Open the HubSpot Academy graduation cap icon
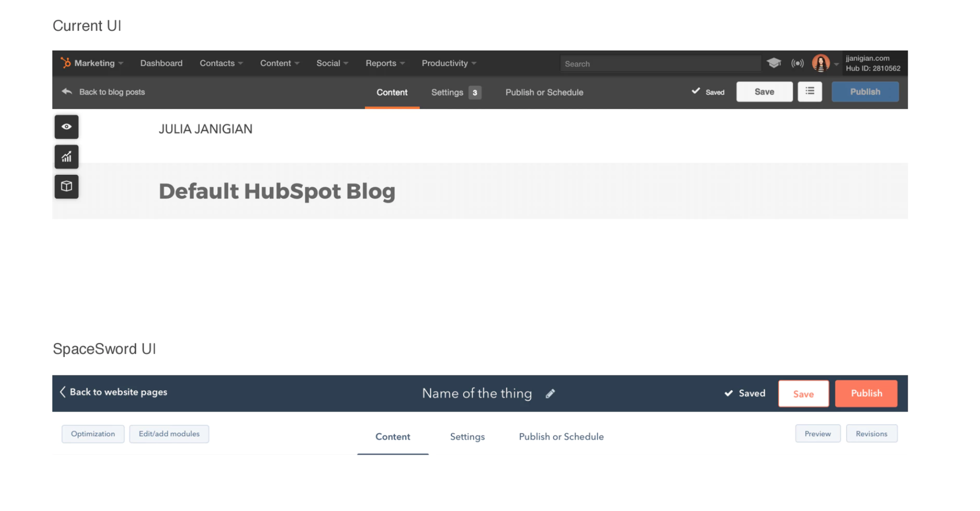Image resolution: width=980 pixels, height=511 pixels. pyautogui.click(x=774, y=63)
